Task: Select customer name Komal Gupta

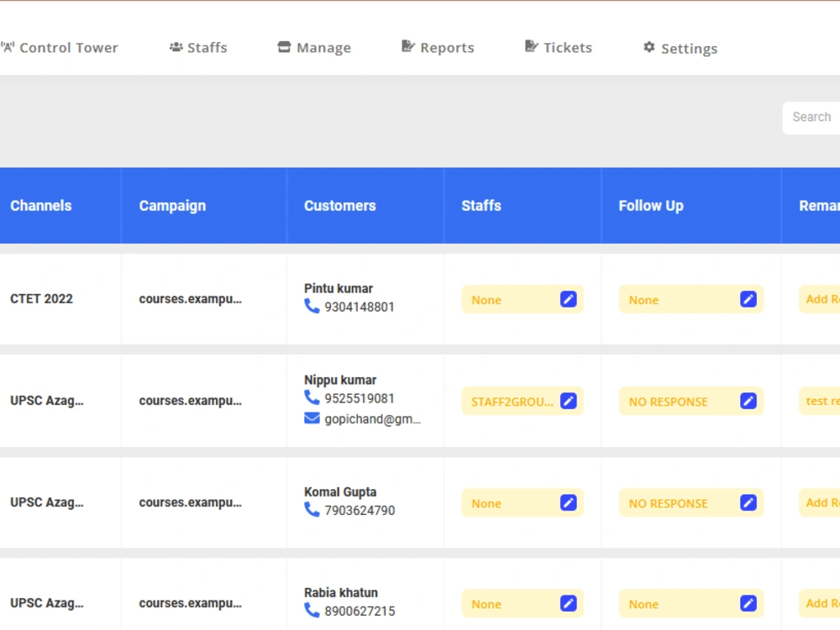Action: (x=340, y=491)
